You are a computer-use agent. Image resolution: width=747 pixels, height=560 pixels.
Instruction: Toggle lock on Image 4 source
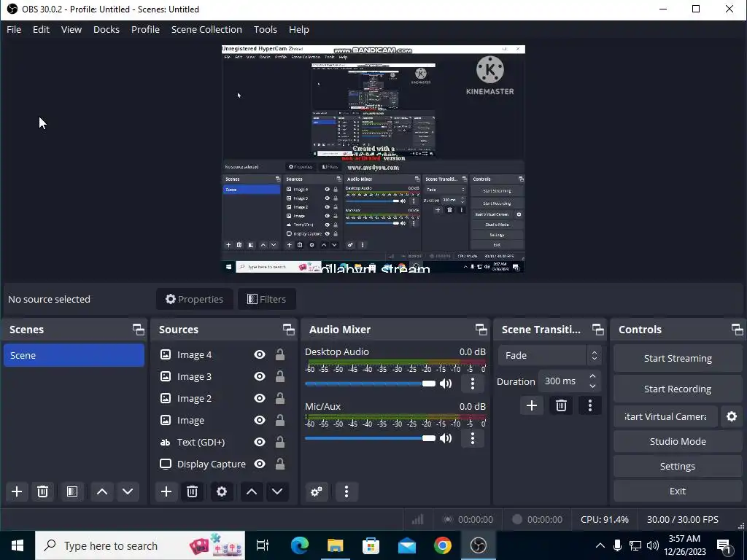(280, 355)
